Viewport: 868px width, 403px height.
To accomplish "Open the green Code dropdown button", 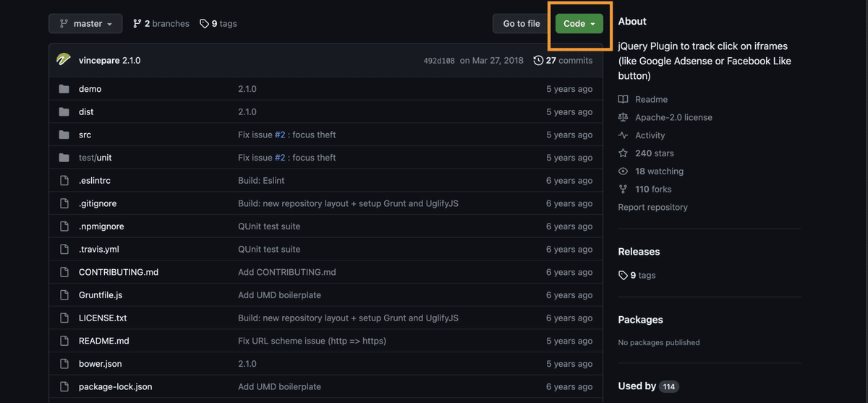I will click(579, 24).
